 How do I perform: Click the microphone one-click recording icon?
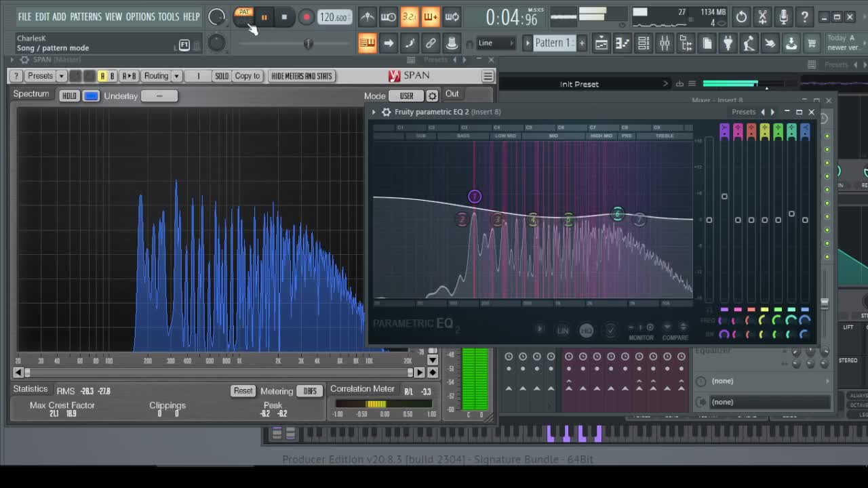coord(783,17)
